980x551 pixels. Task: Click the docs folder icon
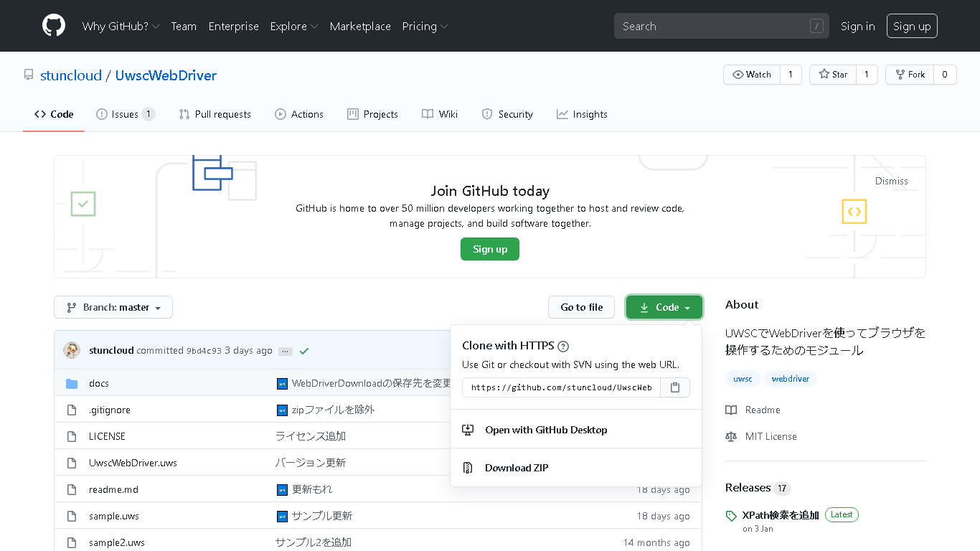pos(72,383)
